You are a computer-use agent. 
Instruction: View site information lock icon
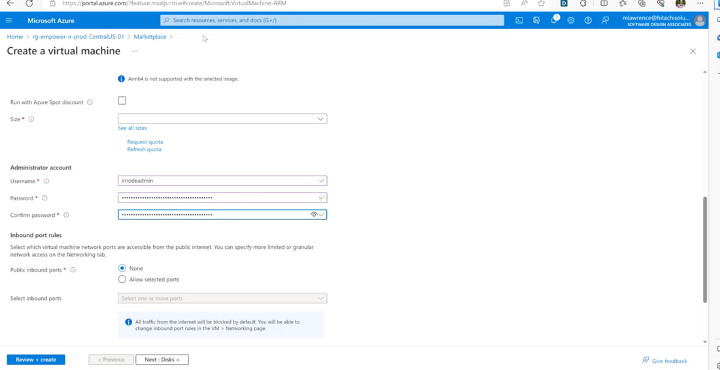(x=53, y=3)
